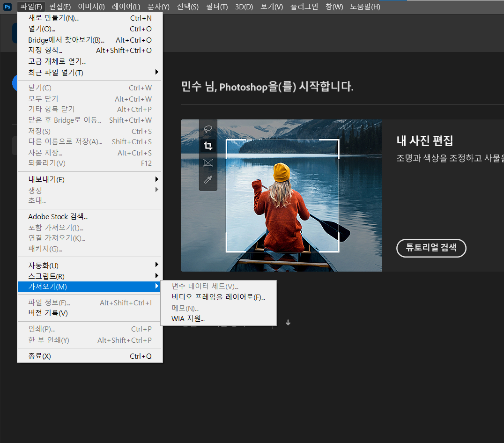Expand the 내보내기(E) submenu
This screenshot has height=443, width=504.
[x=90, y=179]
